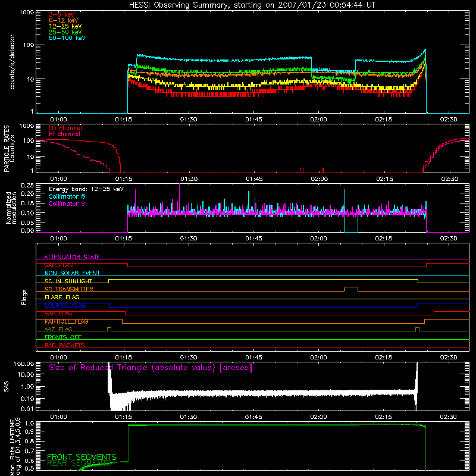Click the "0.05" tick on the modulation y-axis
This screenshot has width=476, height=476.
pos(27,223)
